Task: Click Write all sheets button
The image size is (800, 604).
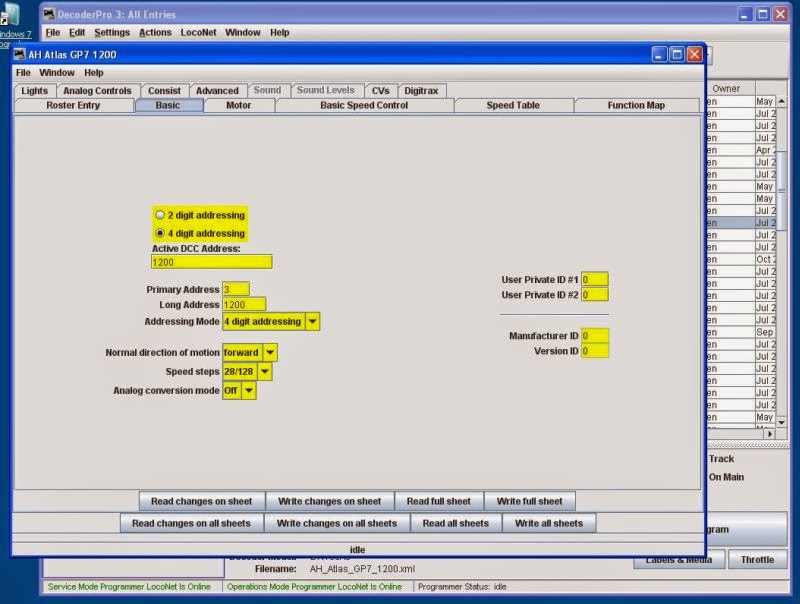Action: pos(549,523)
